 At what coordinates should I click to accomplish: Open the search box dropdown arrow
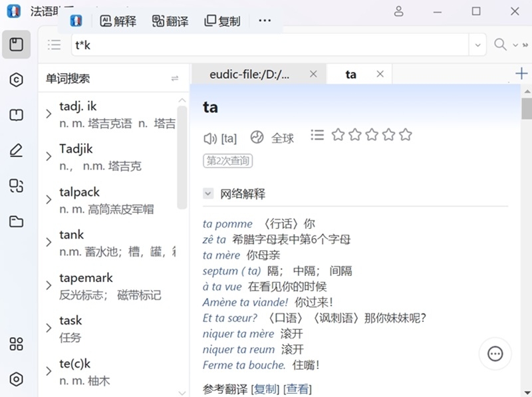click(x=477, y=45)
